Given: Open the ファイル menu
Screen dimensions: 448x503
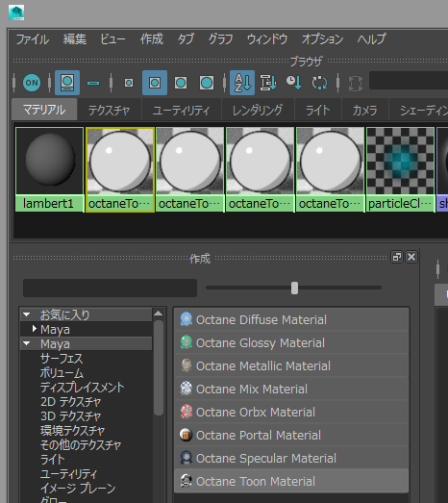Looking at the screenshot, I should 33,39.
